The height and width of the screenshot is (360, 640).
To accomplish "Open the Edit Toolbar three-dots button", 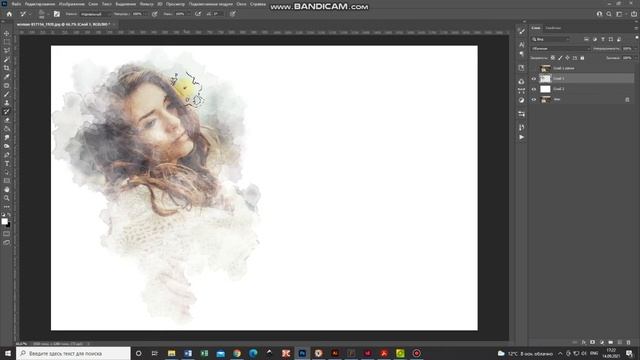I will pyautogui.click(x=7, y=207).
